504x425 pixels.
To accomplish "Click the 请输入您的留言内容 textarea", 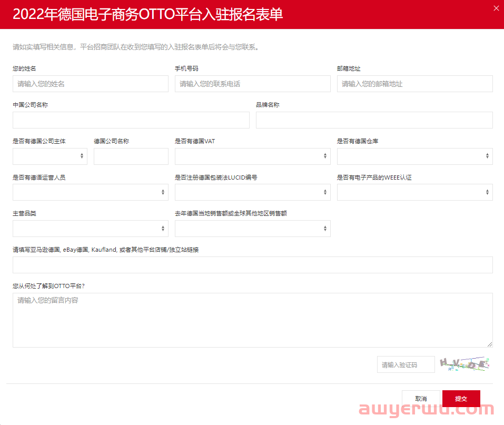I will (x=253, y=320).
